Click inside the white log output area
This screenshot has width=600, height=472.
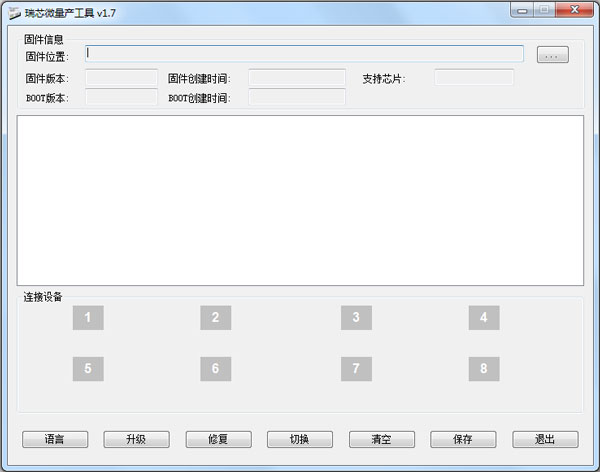tap(300, 200)
